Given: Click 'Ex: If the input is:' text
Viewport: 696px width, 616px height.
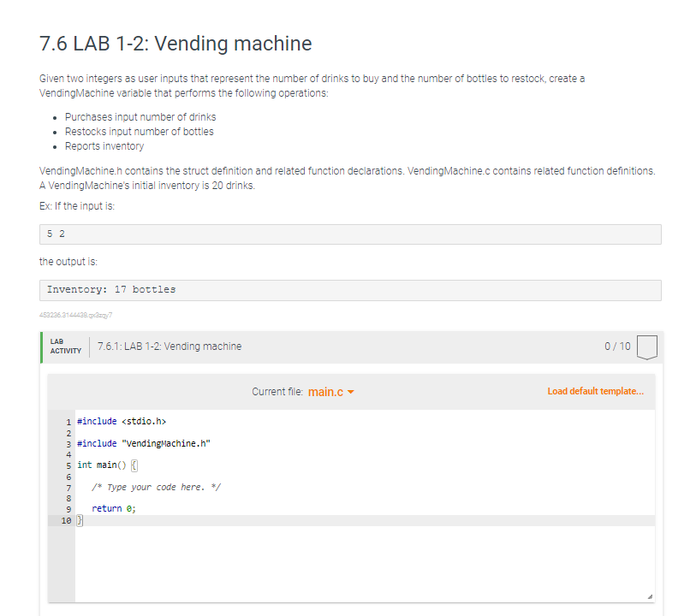Looking at the screenshot, I should point(77,206).
